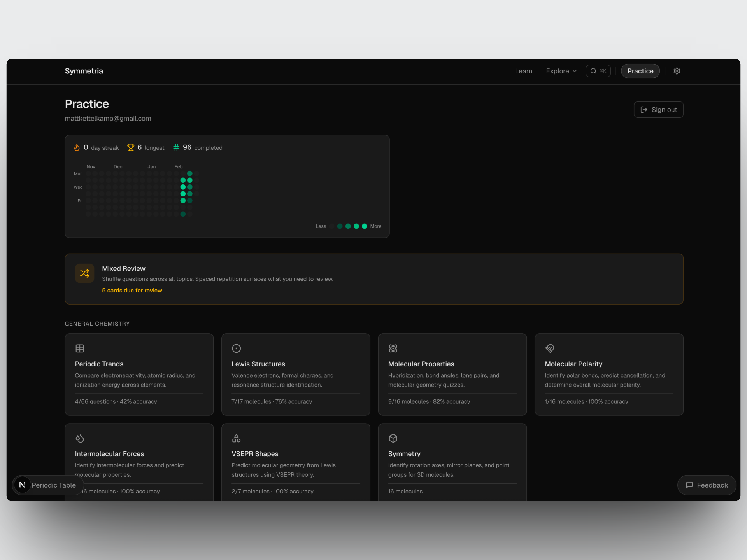747x560 pixels.
Task: Go to Symmetria home logo
Action: coord(84,71)
